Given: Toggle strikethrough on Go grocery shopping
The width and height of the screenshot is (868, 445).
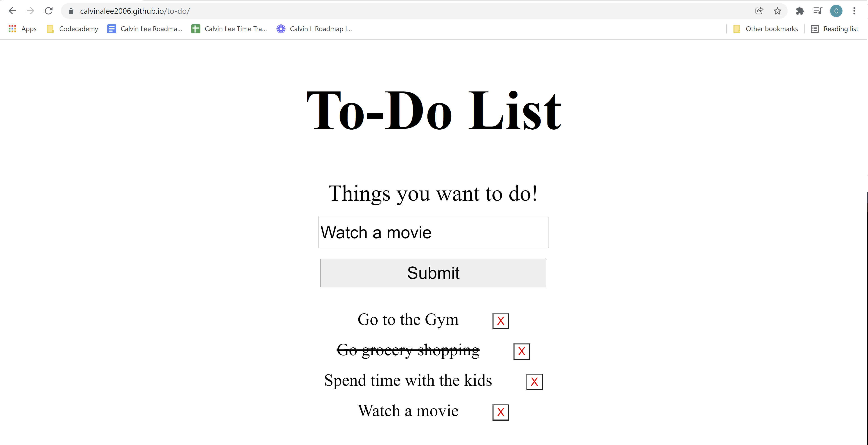Looking at the screenshot, I should [x=408, y=350].
